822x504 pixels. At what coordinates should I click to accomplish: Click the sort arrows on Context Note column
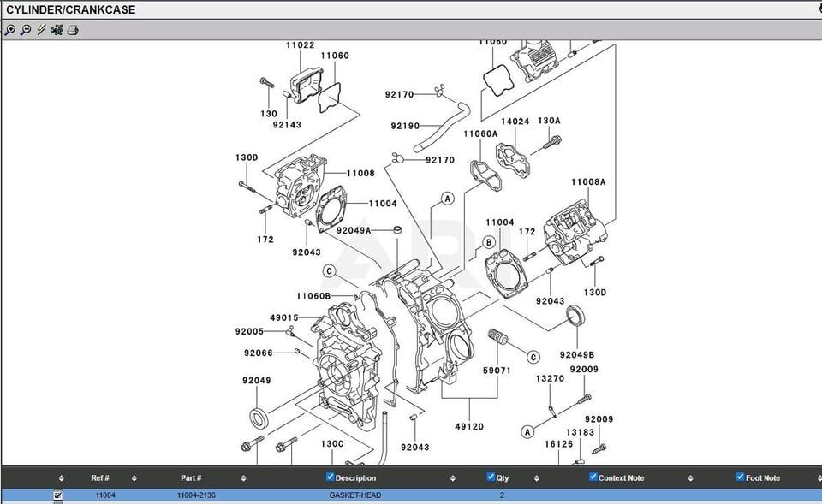688,477
